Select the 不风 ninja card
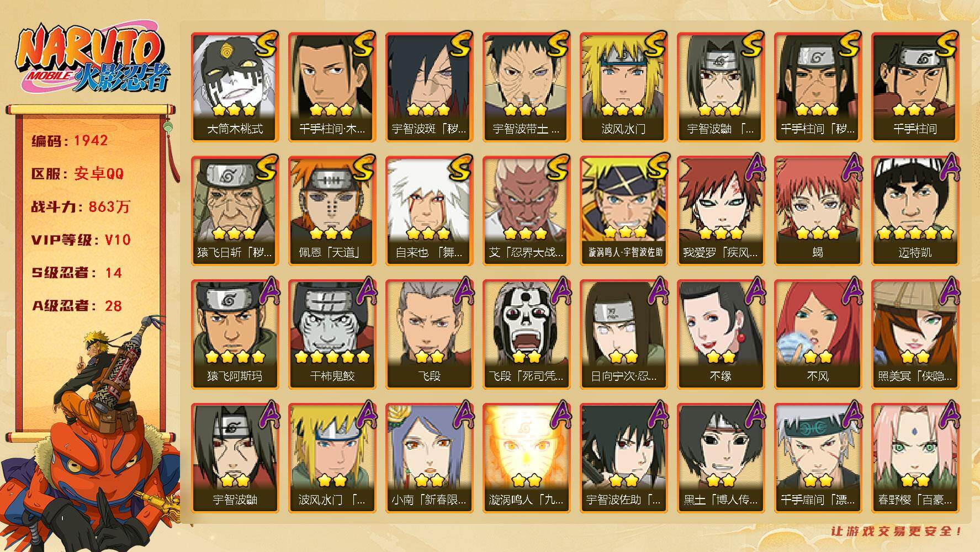The image size is (980, 552). [818, 335]
